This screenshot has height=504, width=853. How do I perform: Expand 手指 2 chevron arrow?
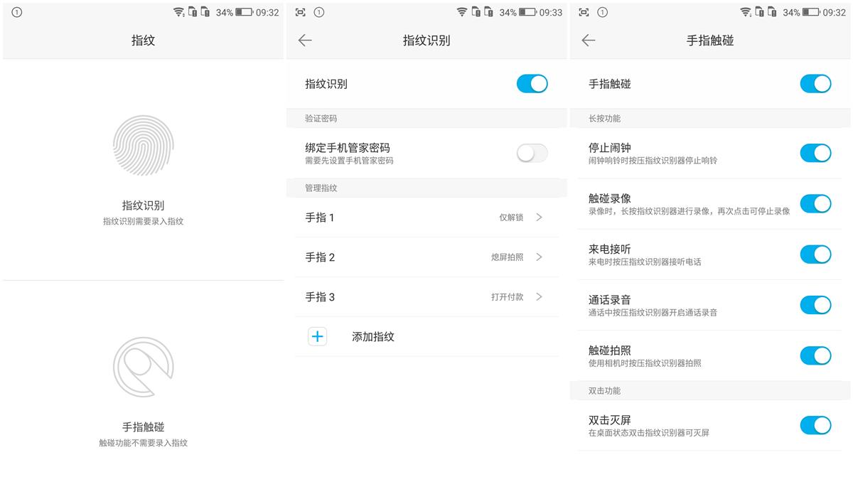pyautogui.click(x=539, y=257)
